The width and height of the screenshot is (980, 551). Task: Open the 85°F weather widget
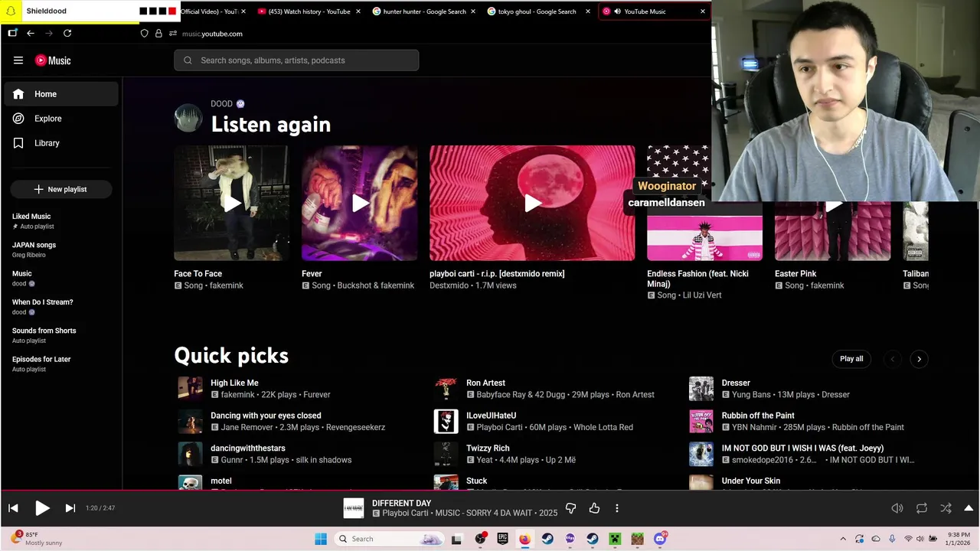(36, 539)
